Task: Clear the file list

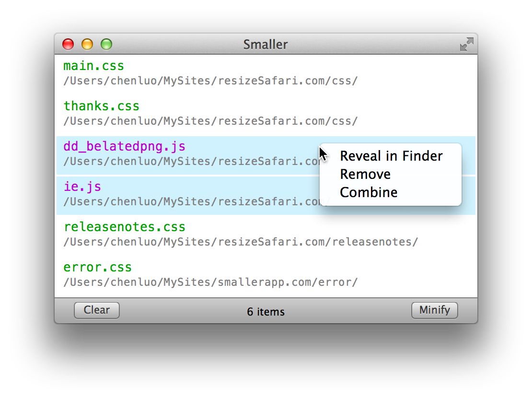Action: pos(97,310)
